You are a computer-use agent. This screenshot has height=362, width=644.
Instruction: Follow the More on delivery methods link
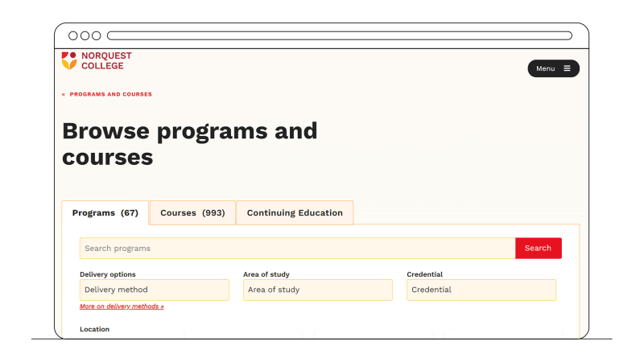click(x=122, y=306)
